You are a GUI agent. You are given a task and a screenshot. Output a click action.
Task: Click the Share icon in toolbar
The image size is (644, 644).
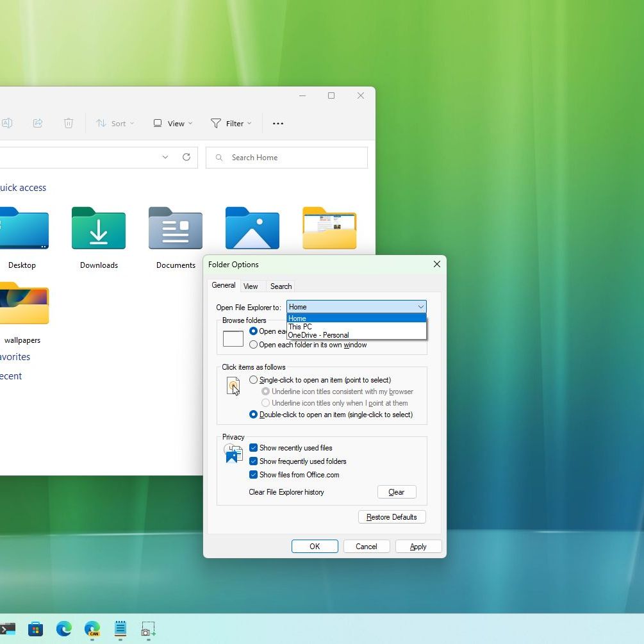pos(38,124)
